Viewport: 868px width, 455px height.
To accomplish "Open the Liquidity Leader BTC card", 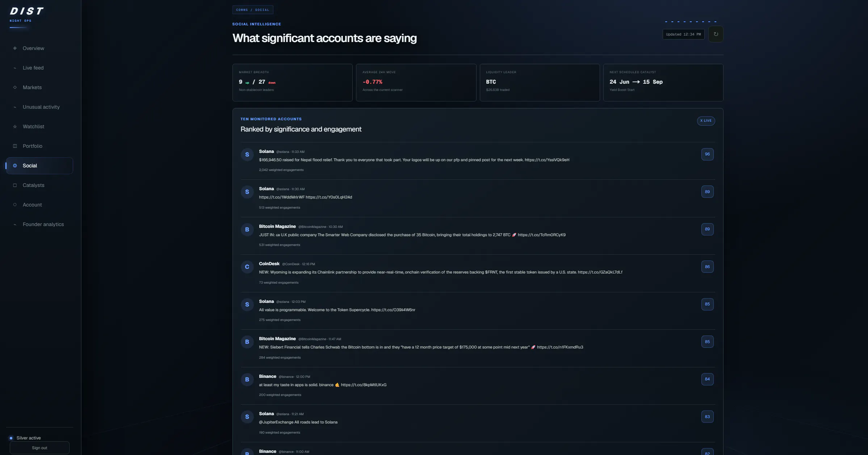I will (x=540, y=83).
